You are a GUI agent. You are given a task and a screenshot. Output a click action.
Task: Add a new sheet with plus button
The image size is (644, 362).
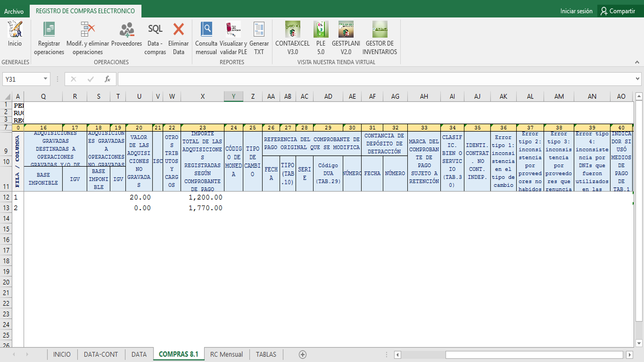point(303,354)
